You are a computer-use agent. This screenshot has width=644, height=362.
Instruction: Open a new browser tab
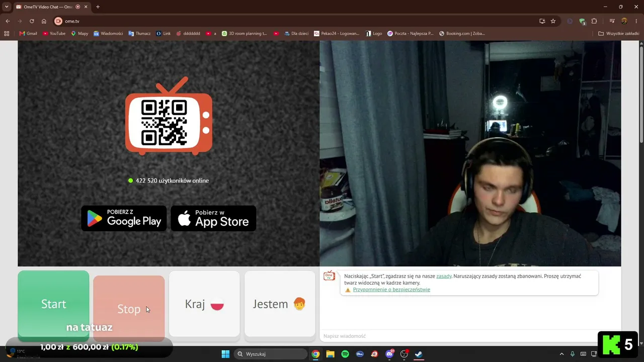click(98, 7)
